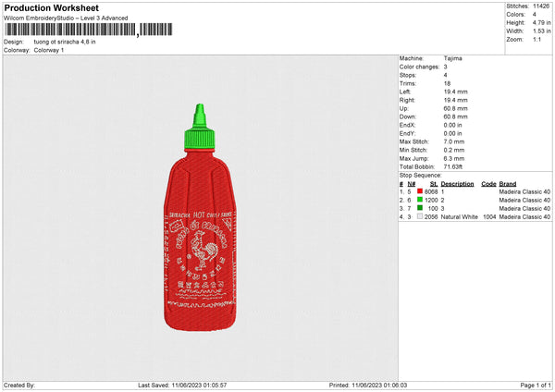555x392 pixels.
Task: Select the "Stop Sequence:" heading
Action: 421,176
